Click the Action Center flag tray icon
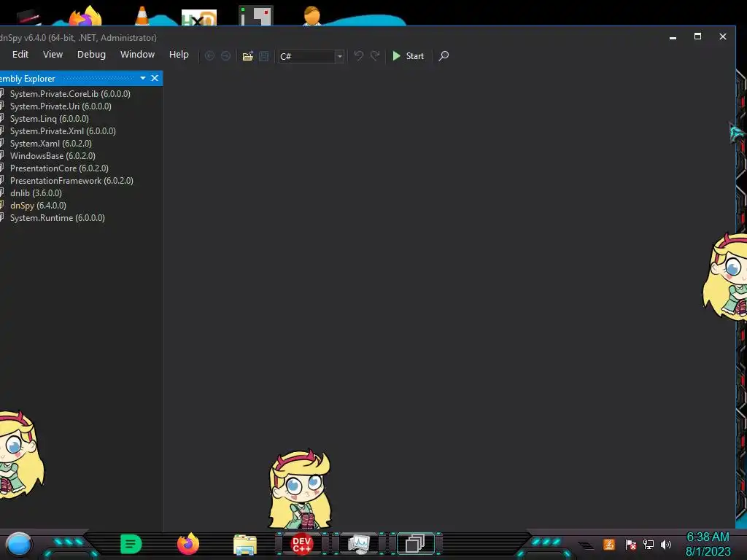747x560 pixels. click(630, 544)
